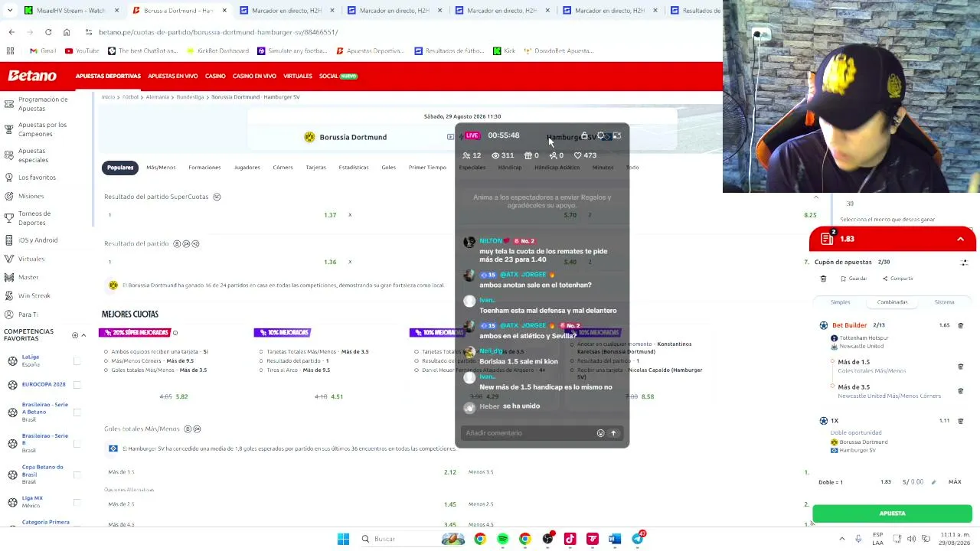Viewport: 980px width, 551px height.
Task: Tick the Copa Betano do Brasil checkbox
Action: click(x=77, y=474)
